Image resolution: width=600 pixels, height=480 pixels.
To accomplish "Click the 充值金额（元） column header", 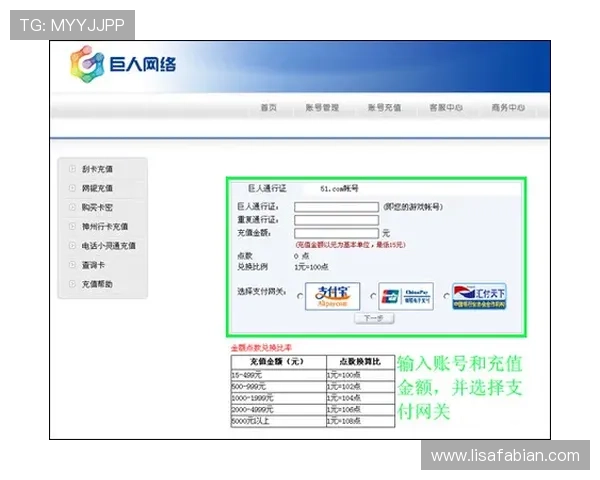I will point(279,362).
